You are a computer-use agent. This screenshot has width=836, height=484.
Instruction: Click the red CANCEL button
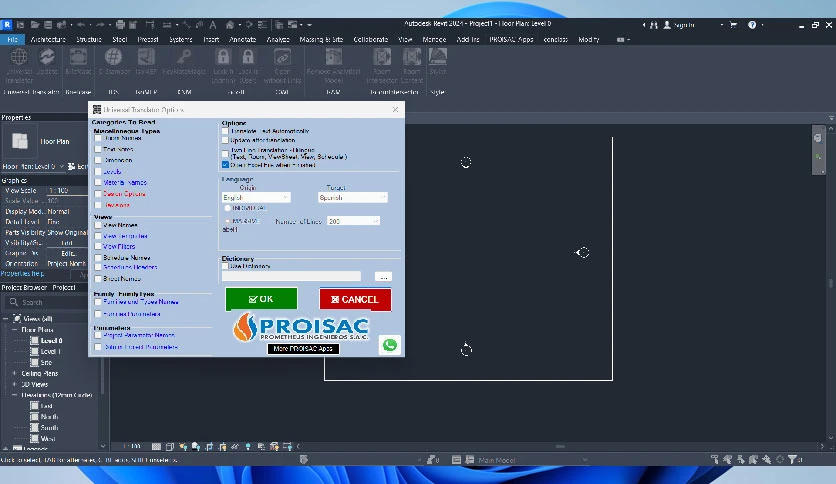[355, 299]
